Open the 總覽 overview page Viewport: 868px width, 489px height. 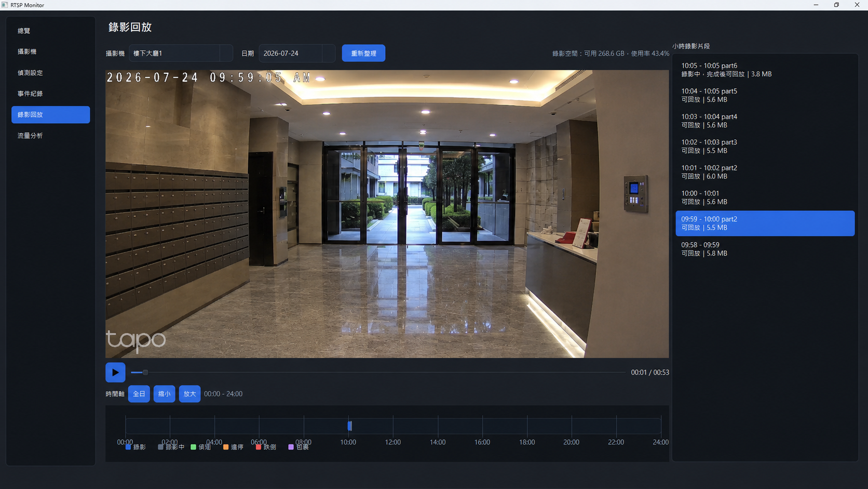(x=50, y=31)
